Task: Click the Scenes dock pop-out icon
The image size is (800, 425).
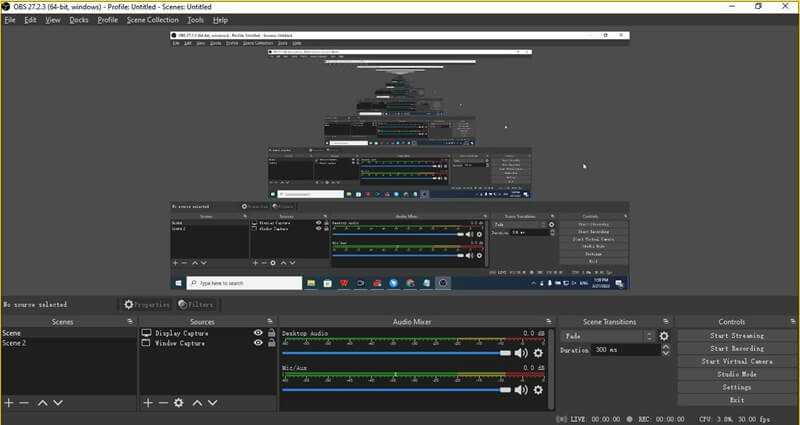Action: coord(130,321)
